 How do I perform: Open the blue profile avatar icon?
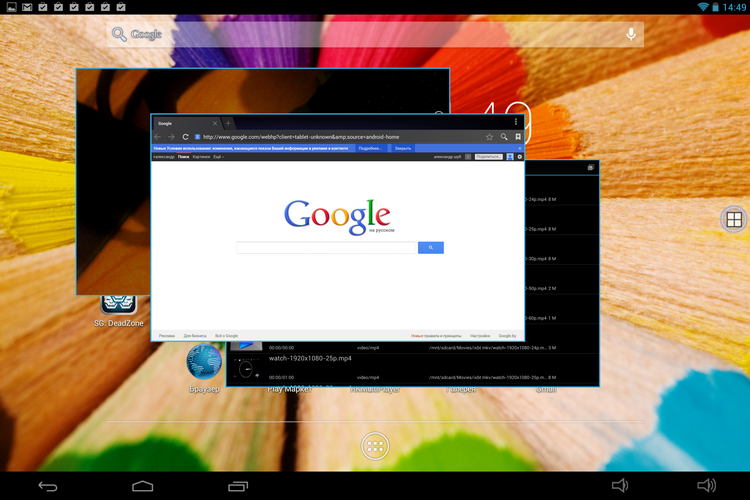click(x=510, y=157)
